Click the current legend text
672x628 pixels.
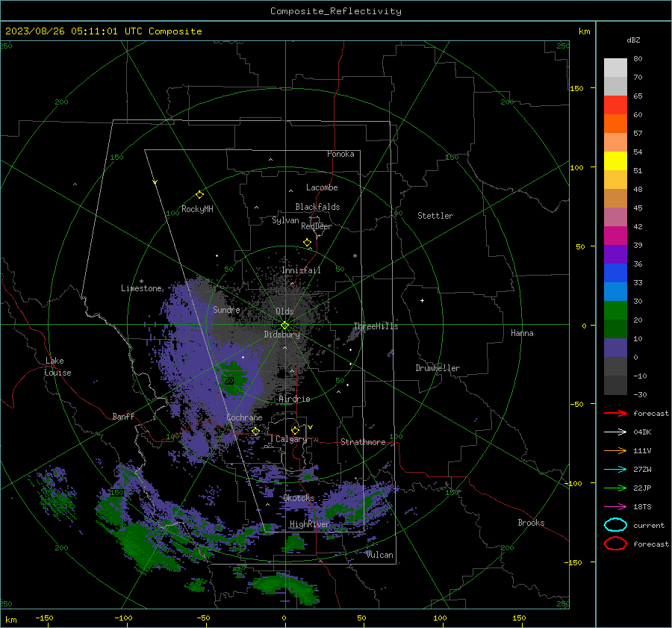[649, 525]
